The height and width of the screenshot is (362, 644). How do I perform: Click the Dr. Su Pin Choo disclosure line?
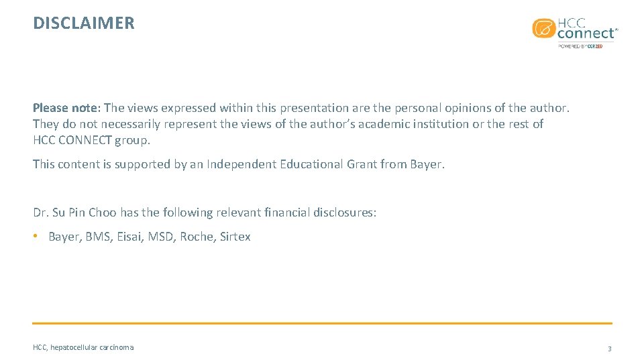tap(205, 213)
